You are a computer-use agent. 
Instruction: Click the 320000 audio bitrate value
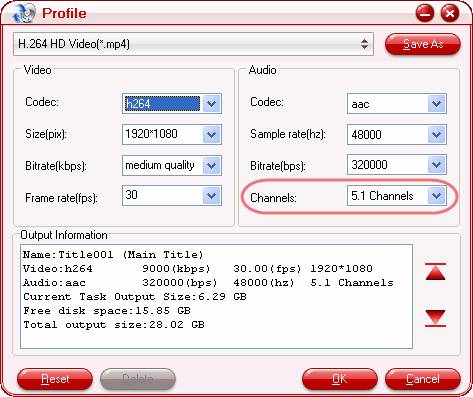coord(369,165)
